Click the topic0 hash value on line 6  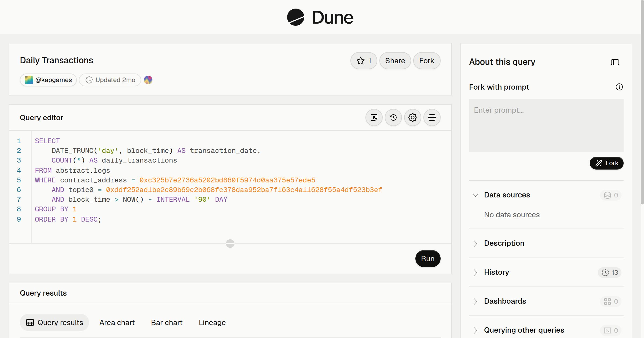[x=244, y=190]
